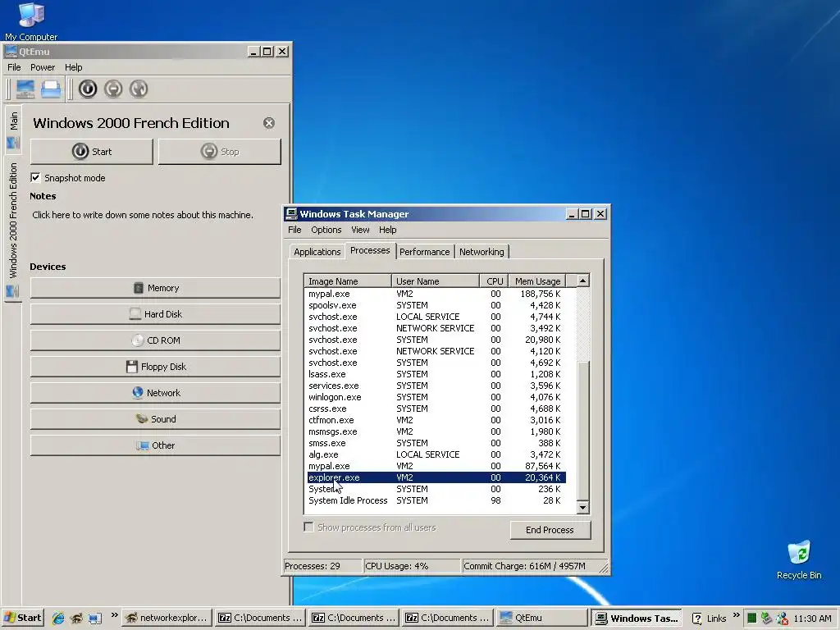Open Task Manager Help menu
Screen dimensions: 840x630
click(x=387, y=230)
